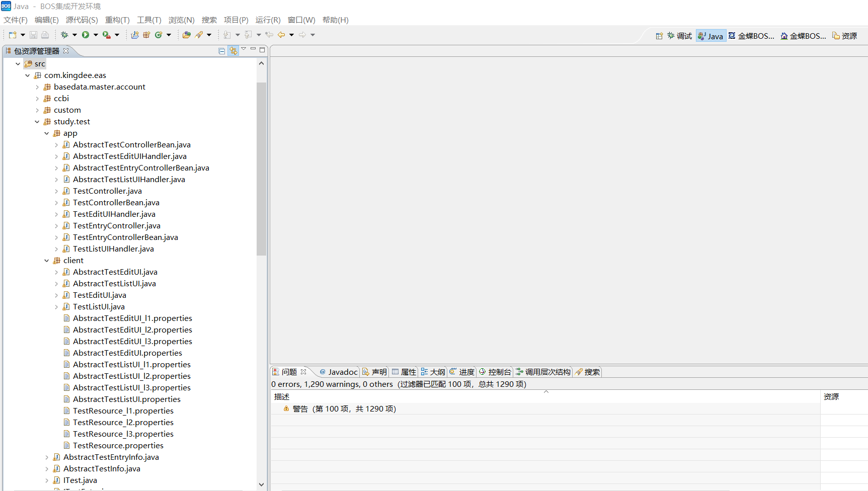The width and height of the screenshot is (868, 491).
Task: Switch to the Javadoc tab
Action: tap(339, 372)
